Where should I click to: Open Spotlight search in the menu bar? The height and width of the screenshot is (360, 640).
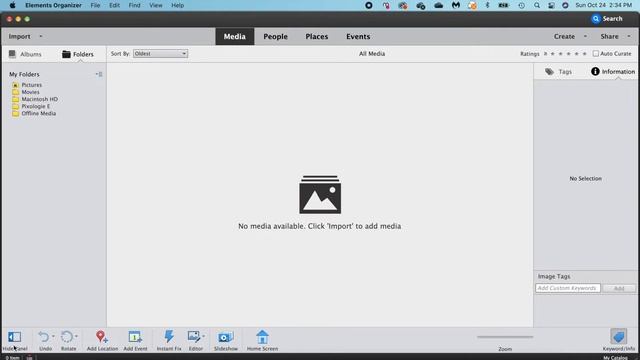[537, 5]
